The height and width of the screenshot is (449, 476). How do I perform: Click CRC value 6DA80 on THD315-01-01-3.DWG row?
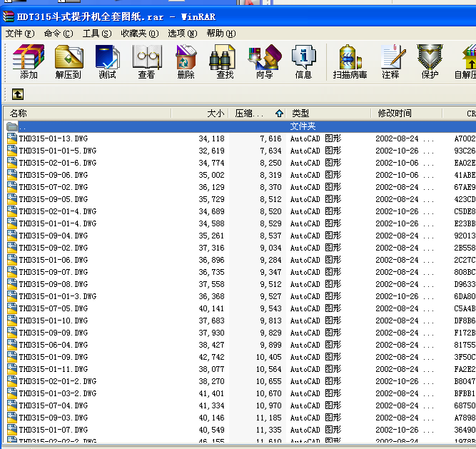point(465,296)
